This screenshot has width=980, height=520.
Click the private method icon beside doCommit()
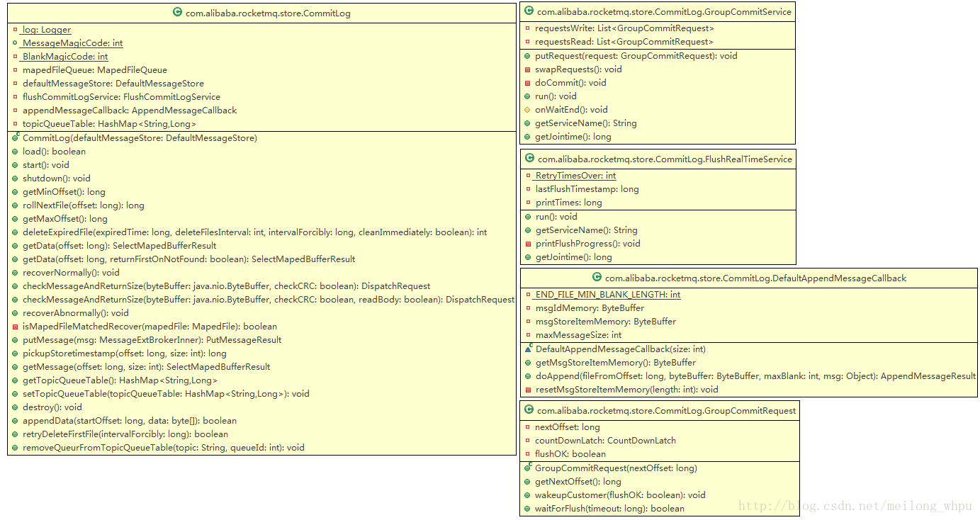tap(527, 83)
